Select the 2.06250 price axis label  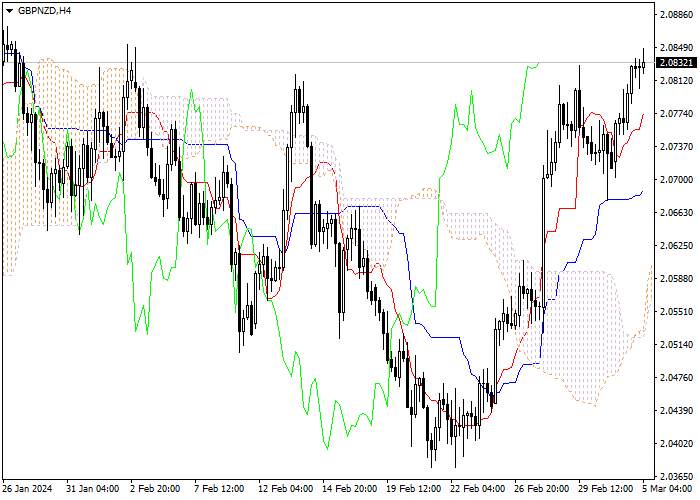click(x=677, y=246)
